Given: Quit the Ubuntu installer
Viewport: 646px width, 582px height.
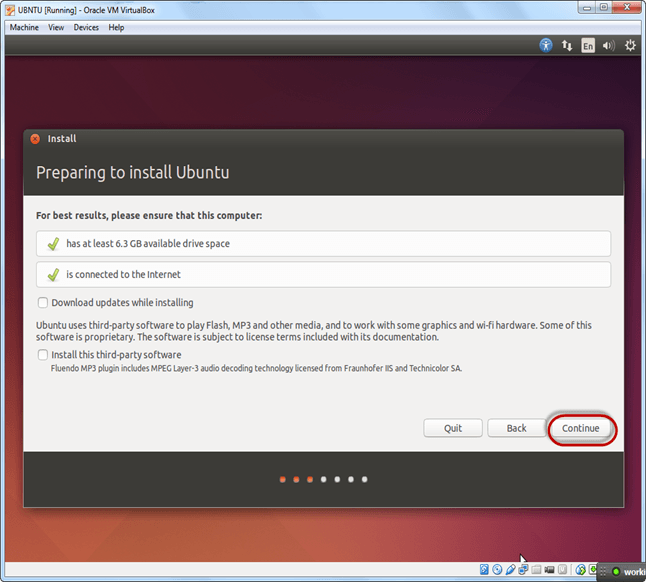Looking at the screenshot, I should [453, 428].
